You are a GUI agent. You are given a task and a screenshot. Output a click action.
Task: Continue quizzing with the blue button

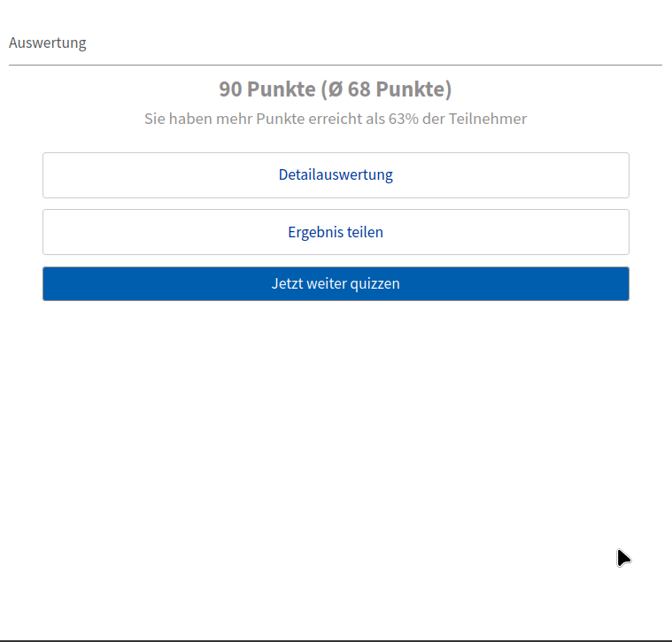coord(336,283)
